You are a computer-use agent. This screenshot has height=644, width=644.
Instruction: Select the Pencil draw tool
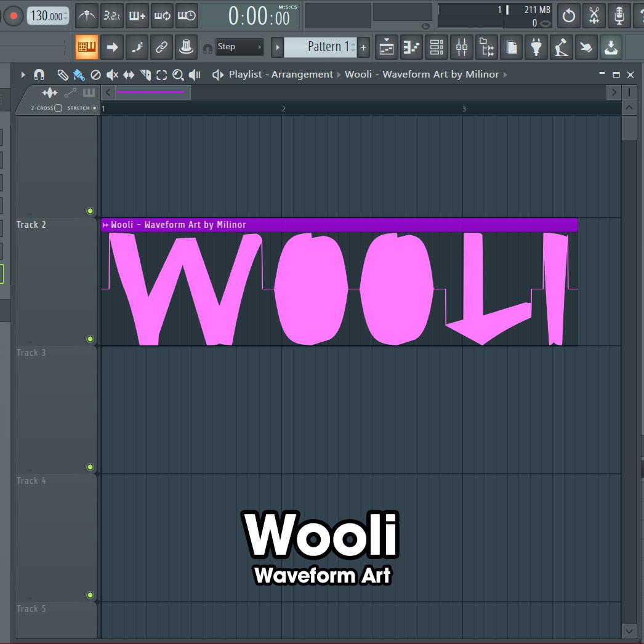pos(61,74)
